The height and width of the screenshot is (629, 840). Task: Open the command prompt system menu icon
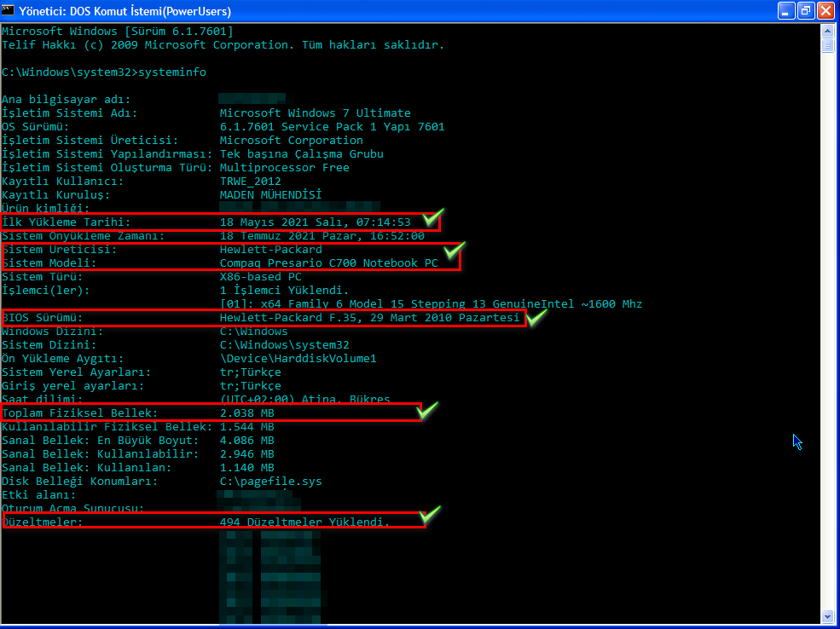pos(8,10)
